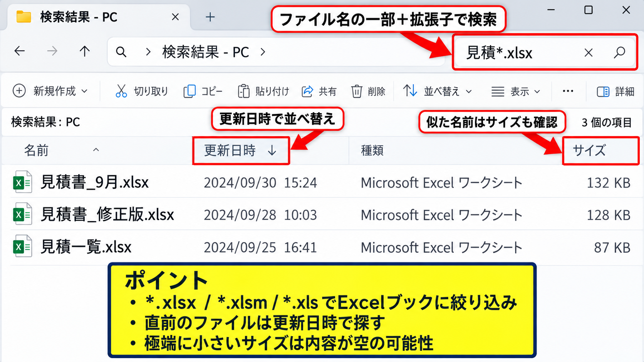Click Excel icon of 見積書_9月.xlsx
This screenshot has height=362, width=644.
(x=22, y=182)
